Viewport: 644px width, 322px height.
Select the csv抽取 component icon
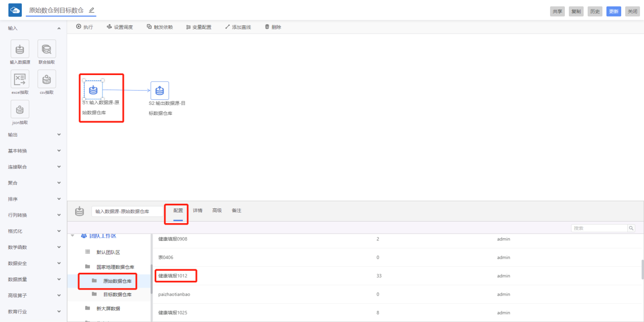point(47,79)
